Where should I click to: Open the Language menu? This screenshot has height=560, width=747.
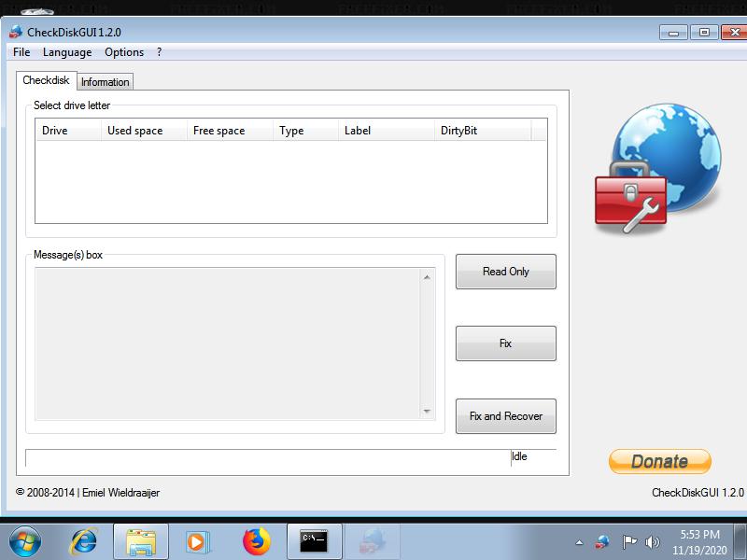click(x=67, y=52)
